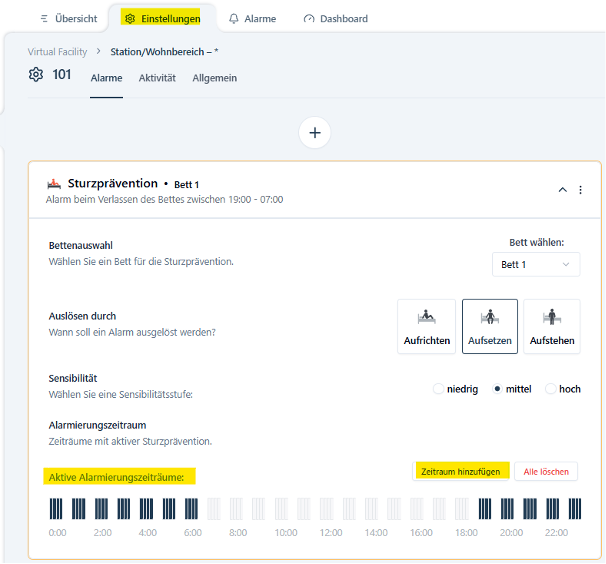Click the gear icon next to 101
The width and height of the screenshot is (606, 564).
coord(37,75)
